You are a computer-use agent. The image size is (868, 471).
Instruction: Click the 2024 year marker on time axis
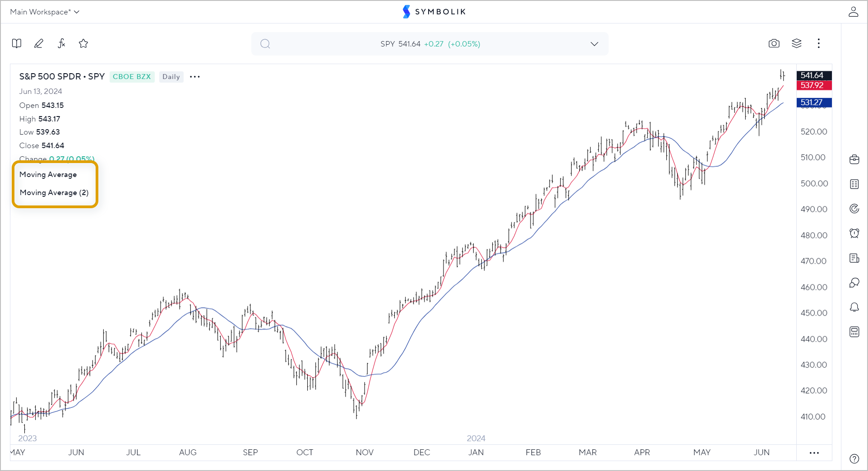coord(476,438)
